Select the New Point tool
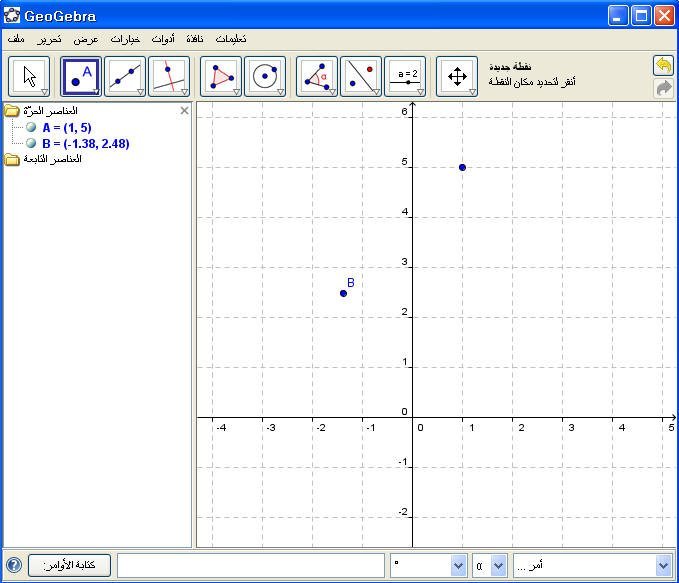This screenshot has width=679, height=583. click(81, 77)
